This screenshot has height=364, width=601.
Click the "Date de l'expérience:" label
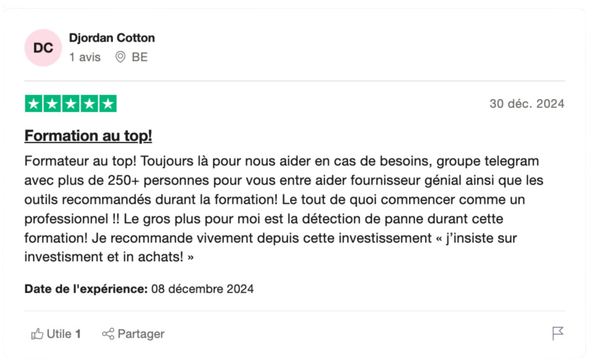[x=86, y=289]
